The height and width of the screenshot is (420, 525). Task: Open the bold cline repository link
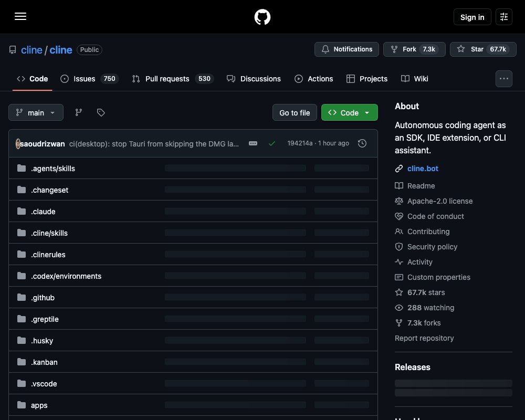pos(60,50)
